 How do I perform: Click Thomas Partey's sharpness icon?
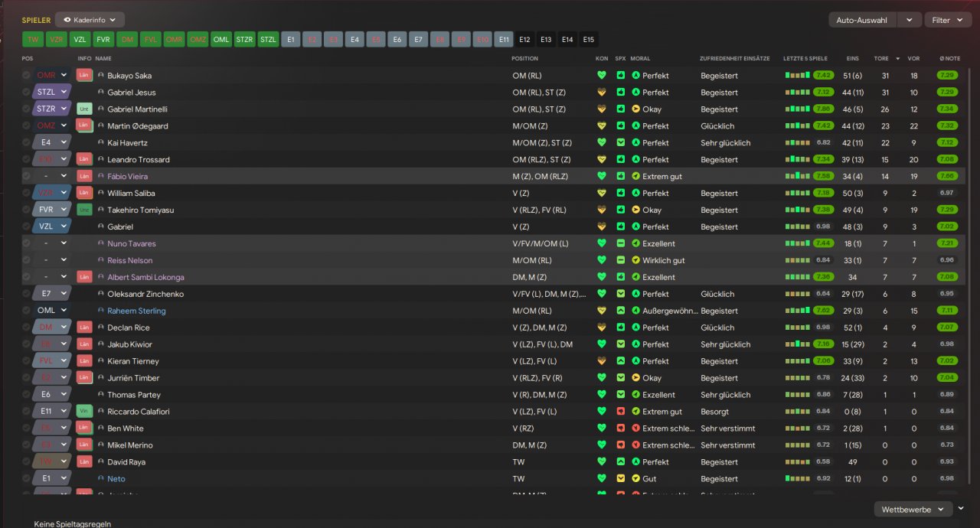click(620, 395)
